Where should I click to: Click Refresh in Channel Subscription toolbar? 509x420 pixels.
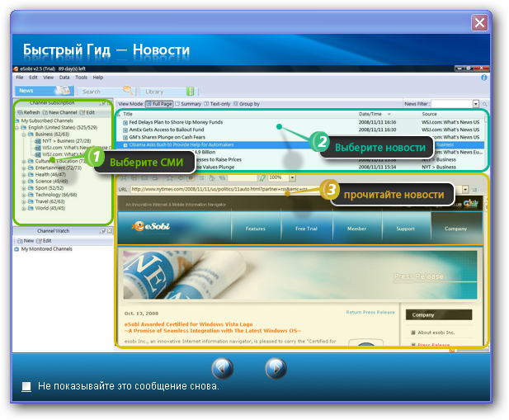(x=29, y=112)
